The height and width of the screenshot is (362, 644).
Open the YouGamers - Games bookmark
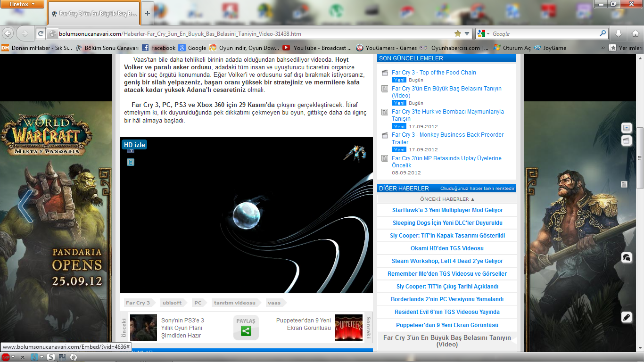point(387,48)
